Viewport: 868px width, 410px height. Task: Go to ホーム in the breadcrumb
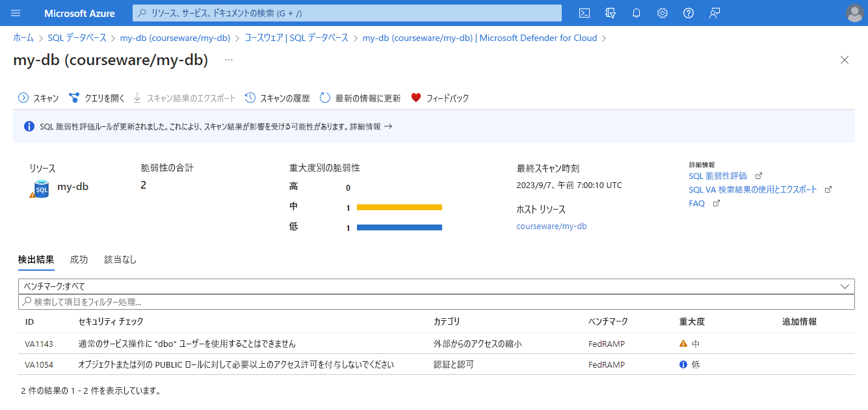click(x=23, y=38)
